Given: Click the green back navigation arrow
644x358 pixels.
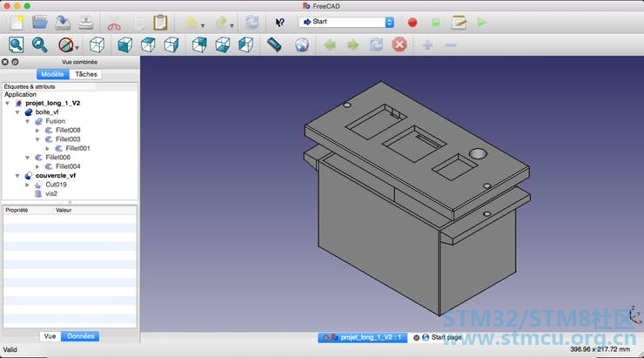Looking at the screenshot, I should coord(330,44).
